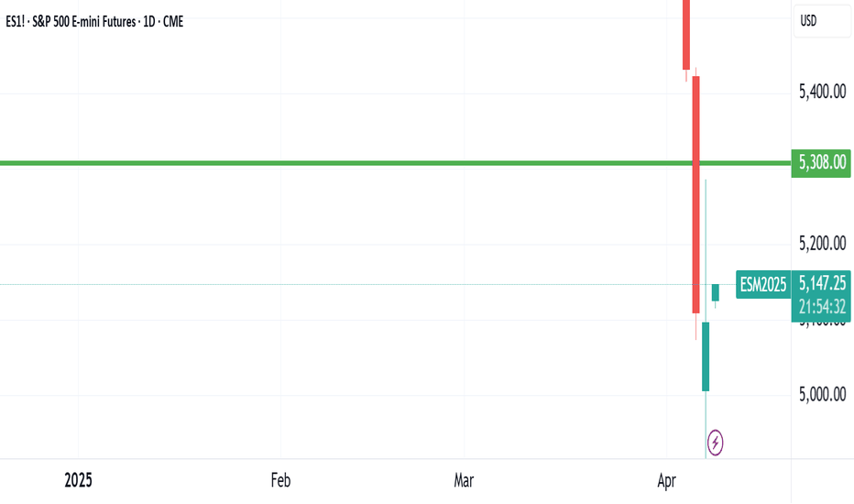Click the 5,000.00 price axis label
The image size is (854, 504).
pos(823,394)
